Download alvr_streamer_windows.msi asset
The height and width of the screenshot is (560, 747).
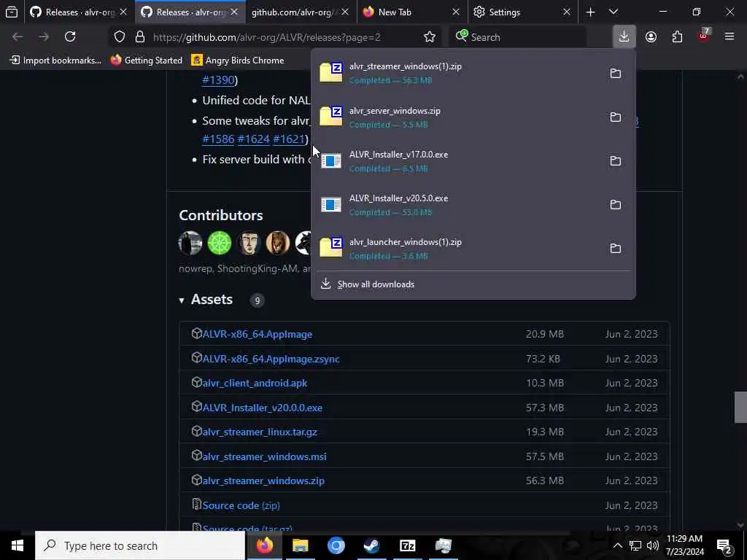click(264, 456)
